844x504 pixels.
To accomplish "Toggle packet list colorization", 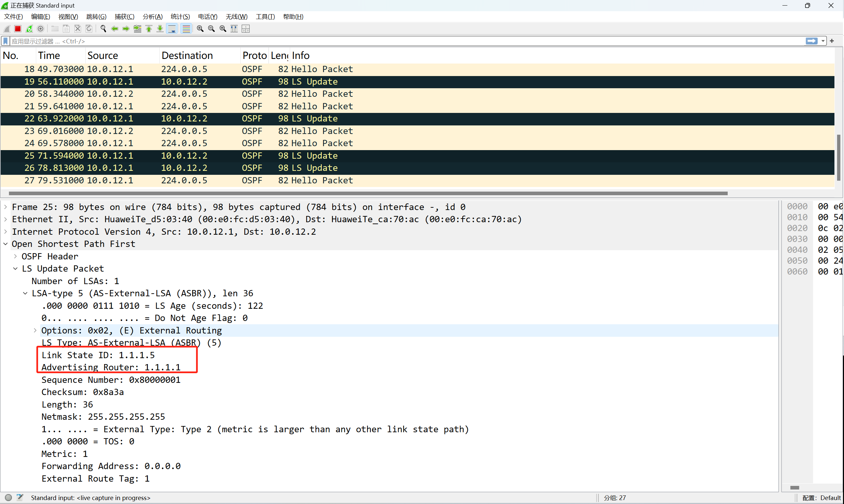I will click(186, 29).
